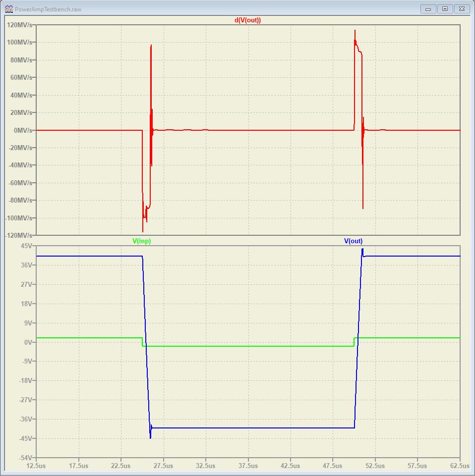Click the -120MV/s axis label
475x476 pixels.
click(x=18, y=235)
